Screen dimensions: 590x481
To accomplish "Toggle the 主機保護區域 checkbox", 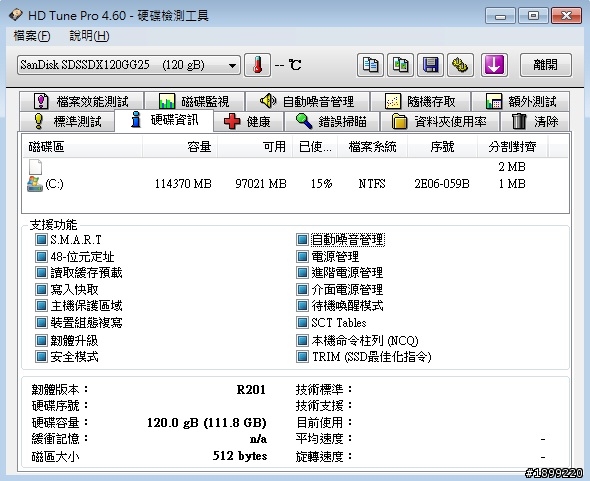I will [x=41, y=306].
